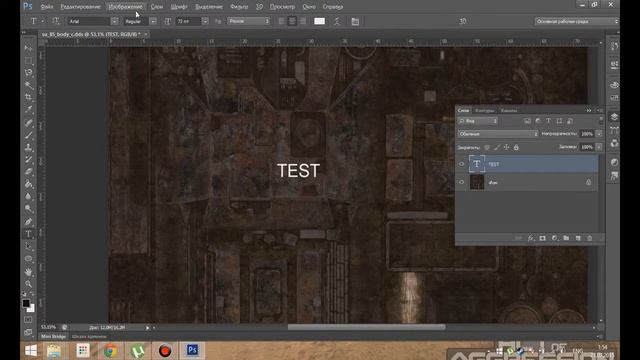Screen dimensions: 640x360
Task: Open the Фильтр menu
Action: click(239, 7)
